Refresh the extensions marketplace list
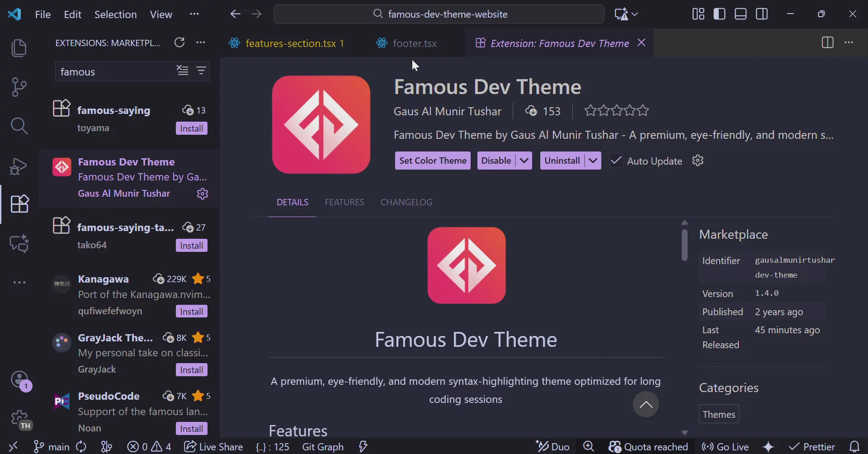 click(180, 42)
